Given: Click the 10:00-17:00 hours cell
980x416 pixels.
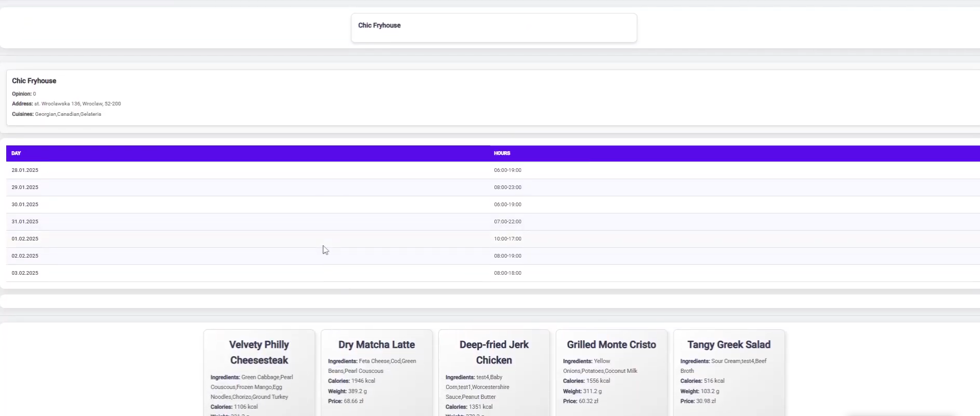Looking at the screenshot, I should click(x=507, y=239).
